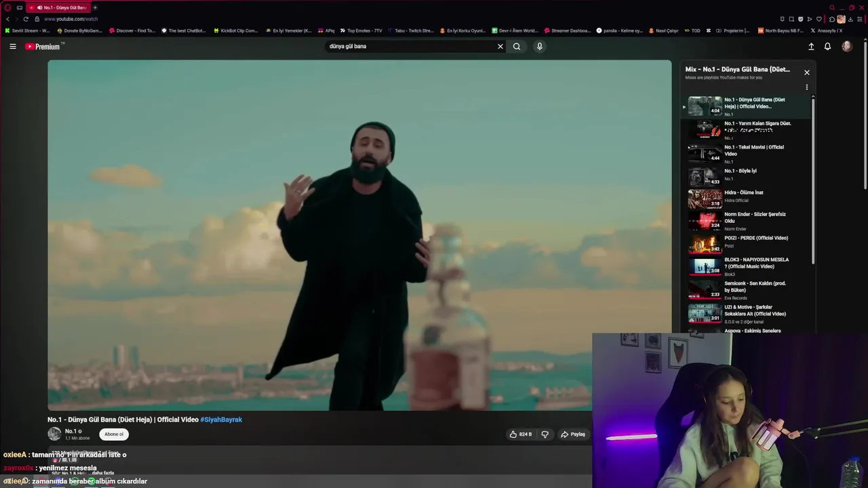Start voice search with the microphone icon

[x=540, y=46]
